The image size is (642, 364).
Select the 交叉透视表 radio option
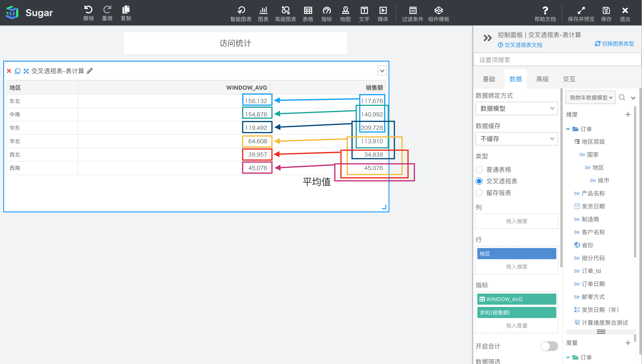pos(479,181)
